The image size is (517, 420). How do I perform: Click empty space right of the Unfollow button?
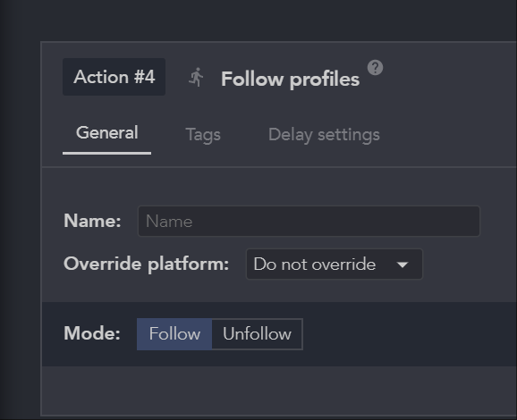point(409,334)
